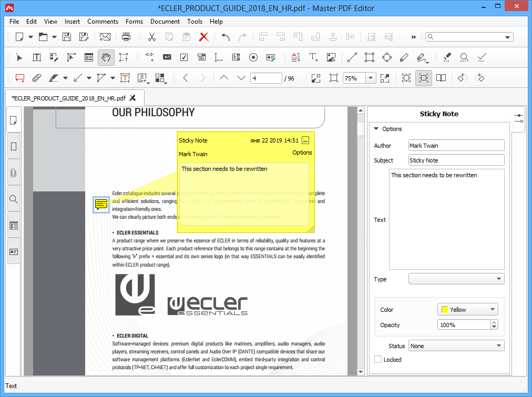The width and height of the screenshot is (532, 397).
Task: Toggle the Locked checkbox for the annotation
Action: 378,359
